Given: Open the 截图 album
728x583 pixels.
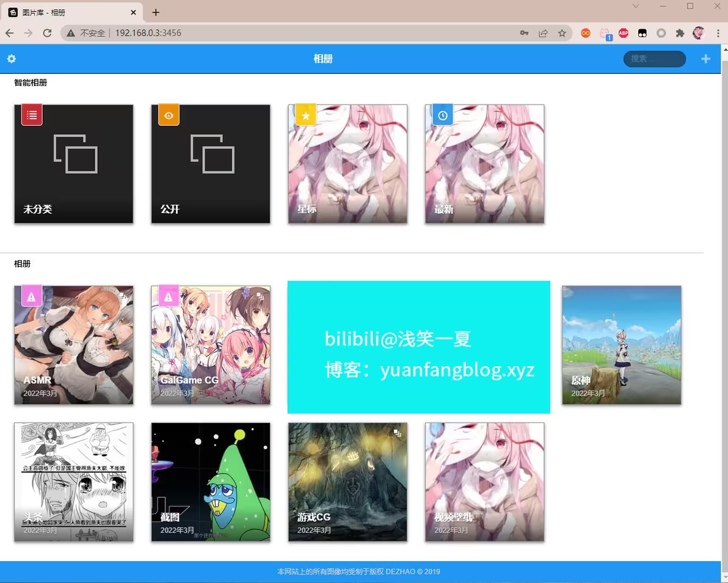Looking at the screenshot, I should (211, 482).
